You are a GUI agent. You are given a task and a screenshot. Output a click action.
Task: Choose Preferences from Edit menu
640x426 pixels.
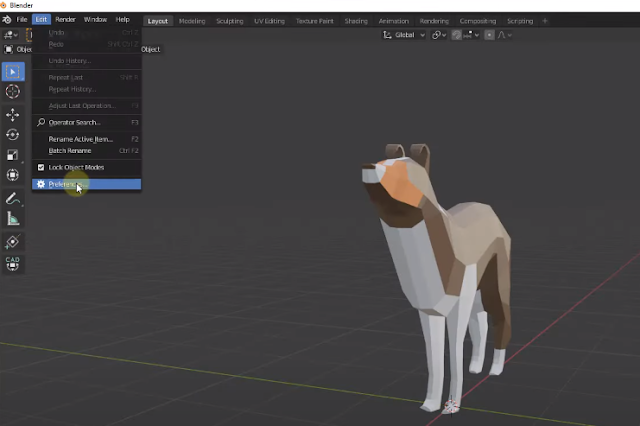87,184
